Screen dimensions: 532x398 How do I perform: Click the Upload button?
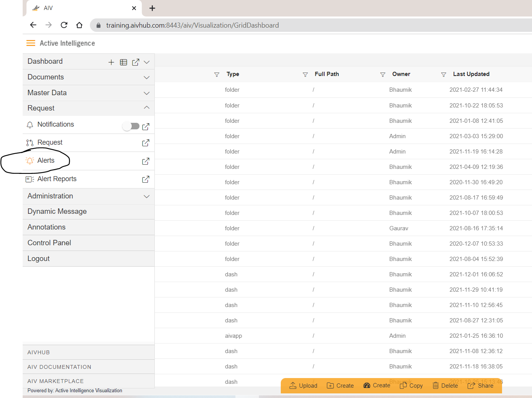click(x=303, y=385)
